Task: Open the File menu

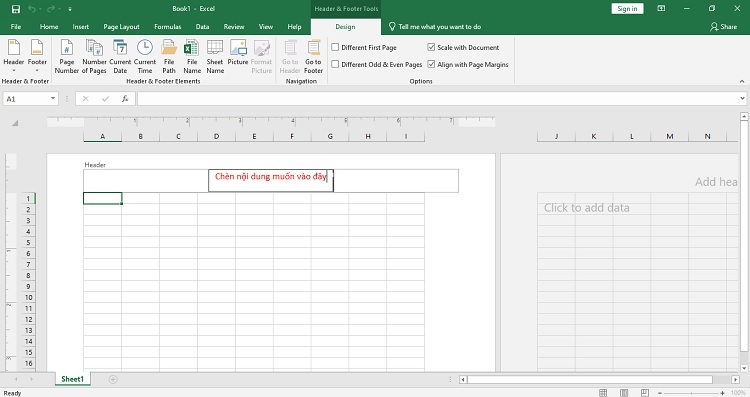Action: [x=16, y=27]
